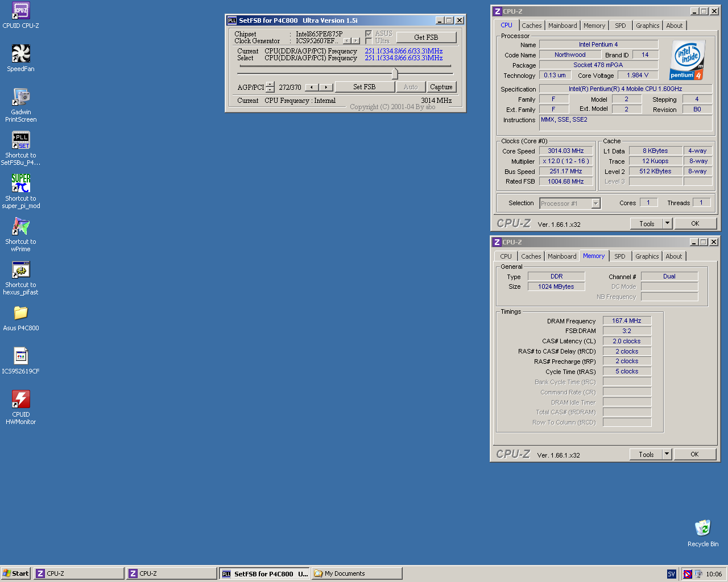Open Gadwin PrintScreen desktop icon
The height and width of the screenshot is (582, 728).
(21, 97)
